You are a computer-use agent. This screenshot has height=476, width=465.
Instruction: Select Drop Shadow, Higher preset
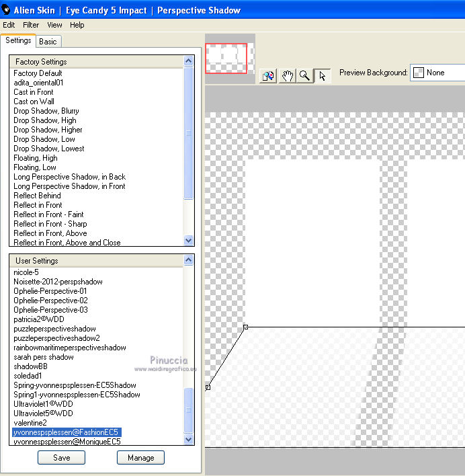pyautogui.click(x=48, y=130)
